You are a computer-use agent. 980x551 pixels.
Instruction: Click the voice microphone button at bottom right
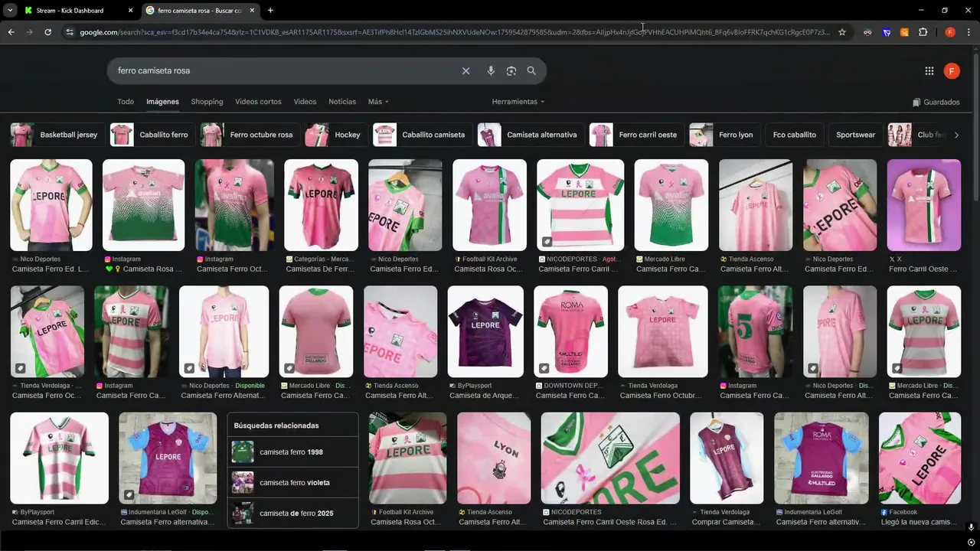(972, 527)
